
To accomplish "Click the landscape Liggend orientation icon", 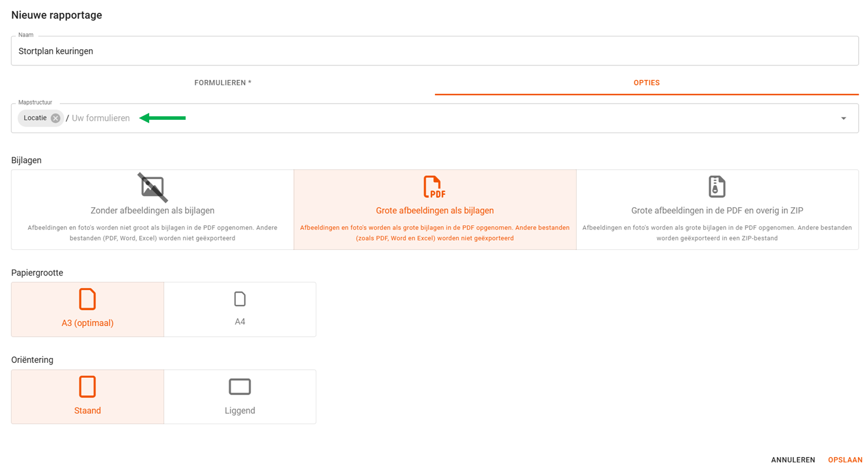I will (240, 387).
